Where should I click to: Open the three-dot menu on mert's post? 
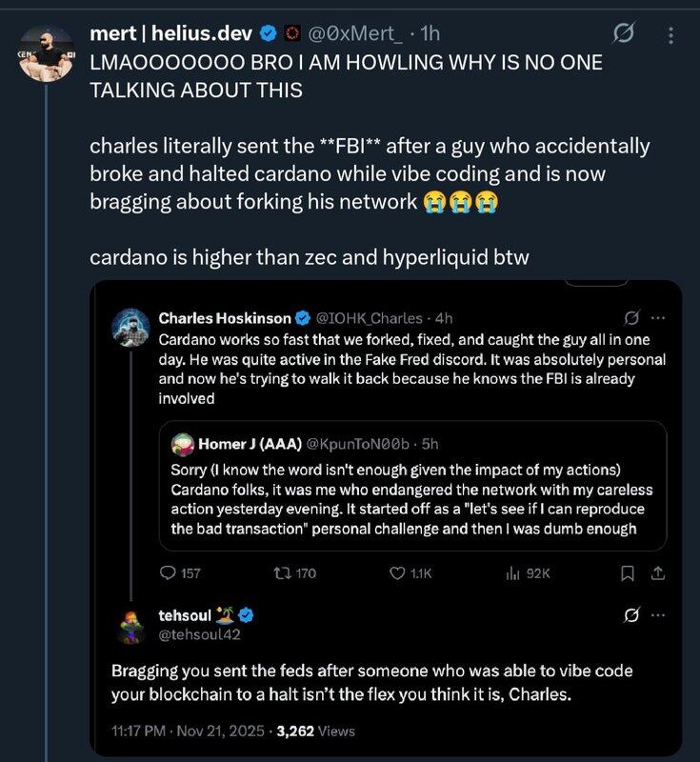670,35
